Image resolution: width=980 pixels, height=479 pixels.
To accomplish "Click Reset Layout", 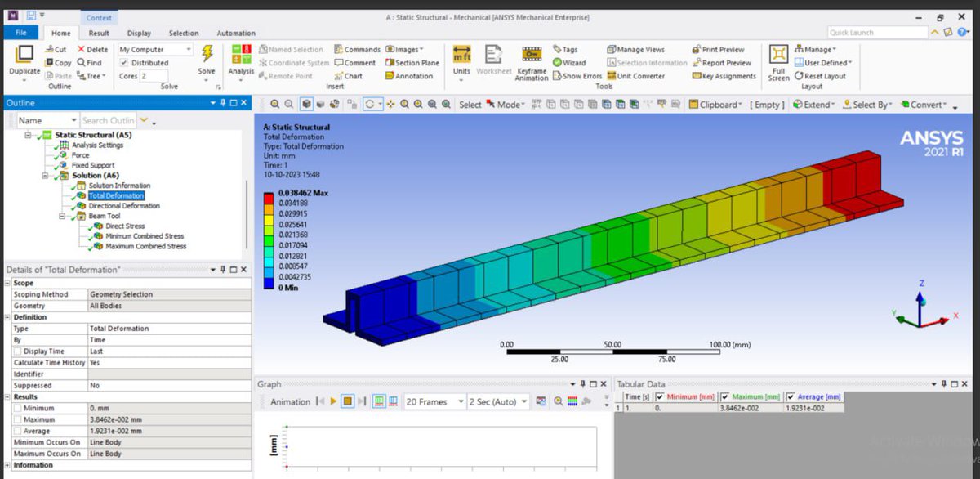I will tap(820, 76).
